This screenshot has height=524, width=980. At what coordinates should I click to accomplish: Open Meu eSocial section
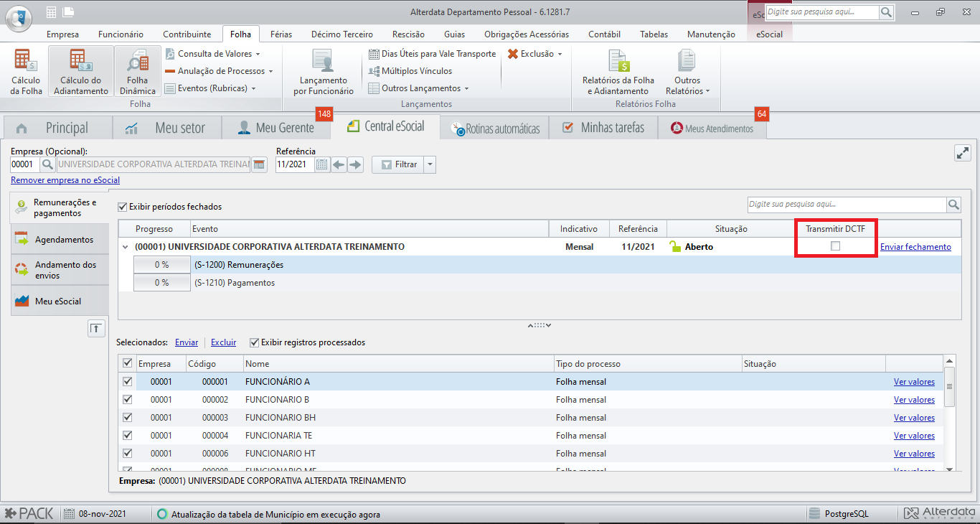[60, 301]
